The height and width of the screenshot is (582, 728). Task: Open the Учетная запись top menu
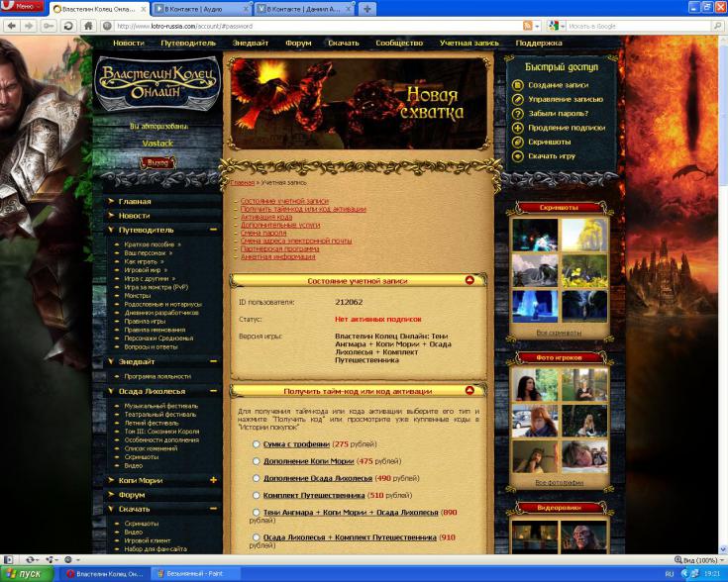[x=468, y=44]
